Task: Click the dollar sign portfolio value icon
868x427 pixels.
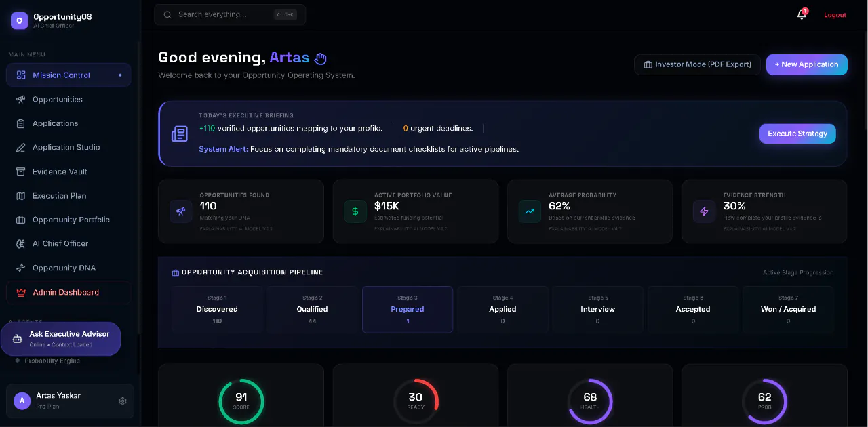Action: 355,211
